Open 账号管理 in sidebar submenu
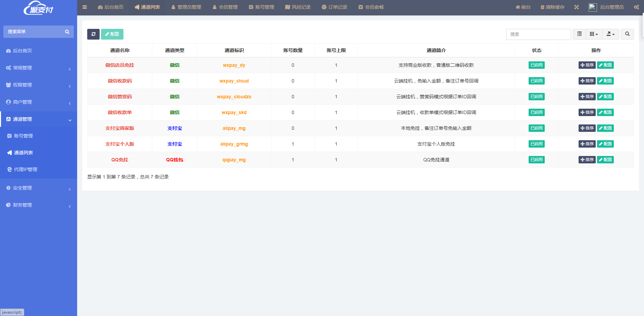The width and height of the screenshot is (644, 316). point(39,136)
